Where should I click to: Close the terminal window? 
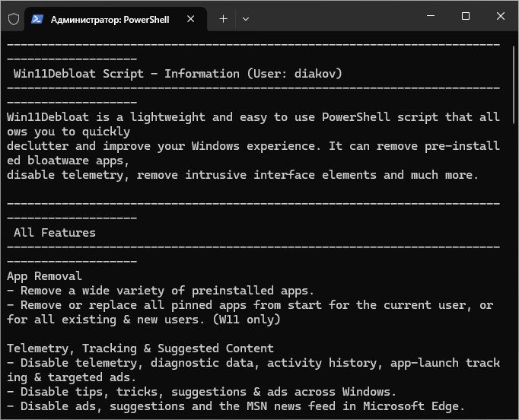coord(501,15)
